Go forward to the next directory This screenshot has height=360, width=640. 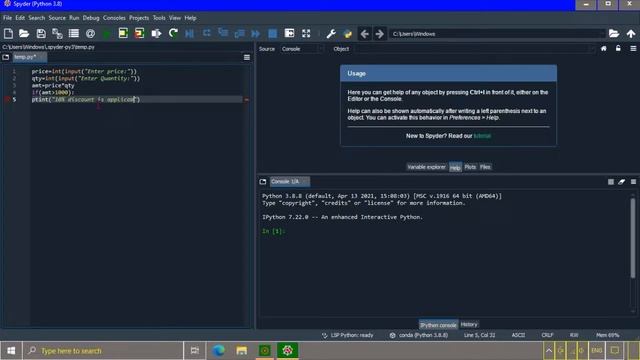pyautogui.click(x=380, y=34)
